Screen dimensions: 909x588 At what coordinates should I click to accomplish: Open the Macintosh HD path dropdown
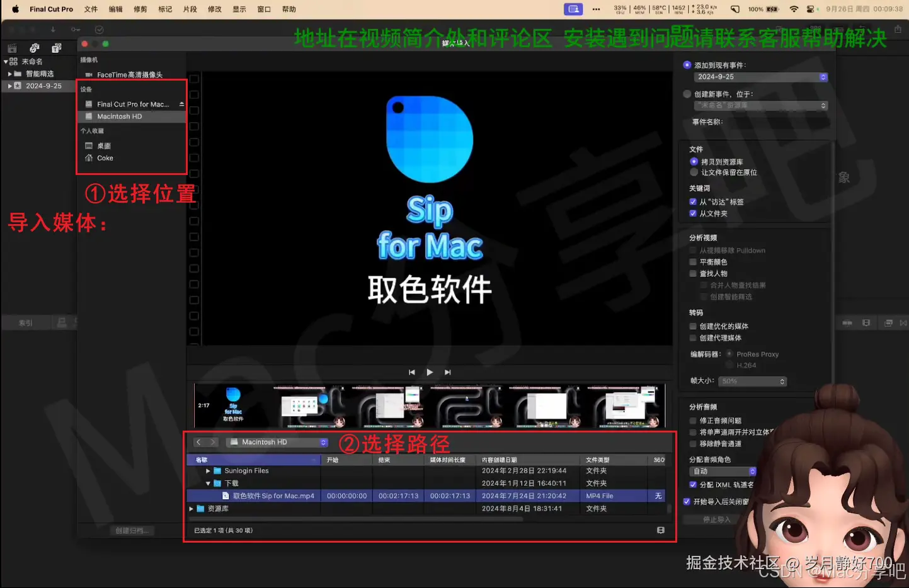[276, 441]
